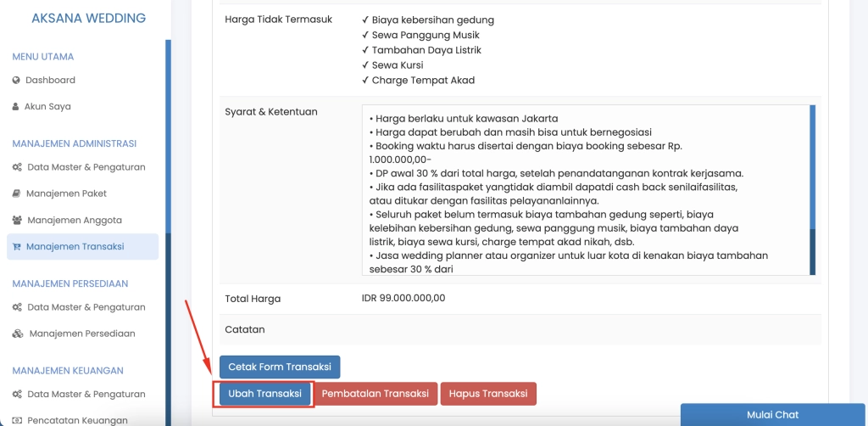Click the Dashboard globe icon
The width and height of the screenshot is (868, 426).
tap(16, 81)
